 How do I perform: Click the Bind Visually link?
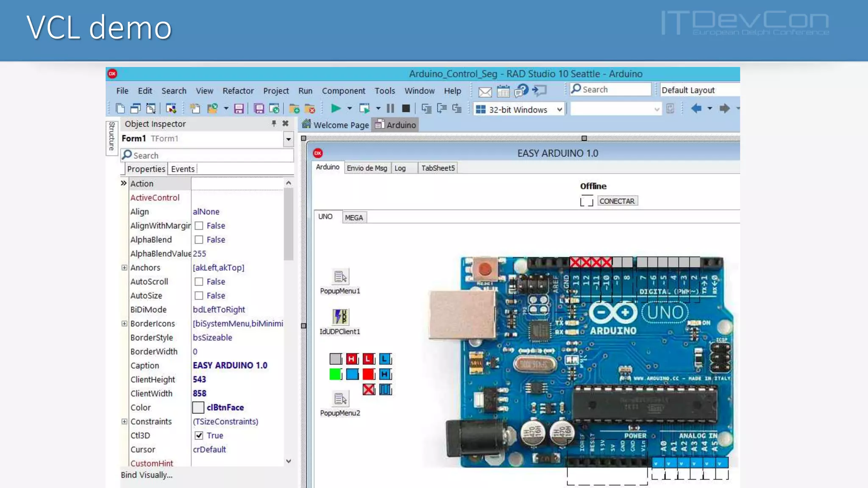[147, 475]
